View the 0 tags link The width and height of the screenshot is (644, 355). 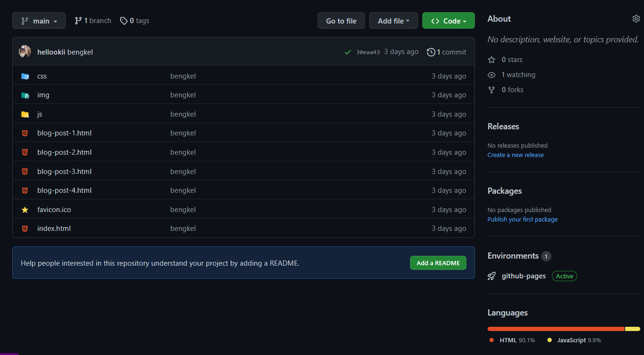click(x=135, y=21)
